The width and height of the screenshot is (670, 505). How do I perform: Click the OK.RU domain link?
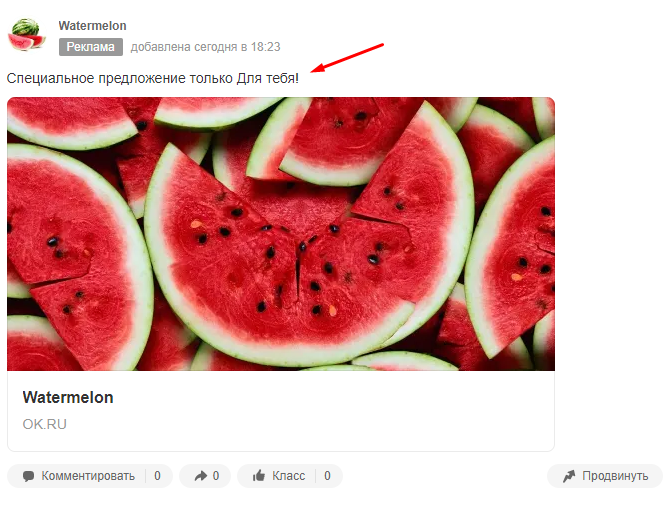tap(45, 424)
